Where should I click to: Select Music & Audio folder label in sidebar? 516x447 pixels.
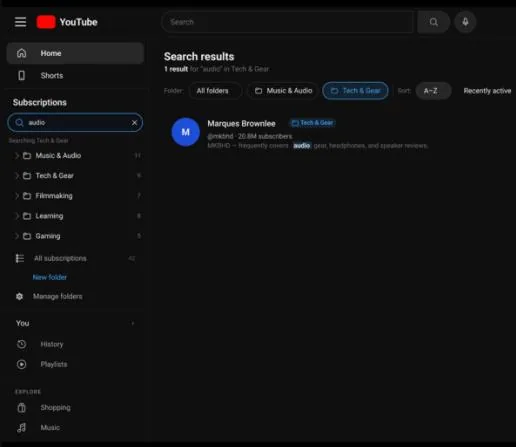[x=58, y=156]
